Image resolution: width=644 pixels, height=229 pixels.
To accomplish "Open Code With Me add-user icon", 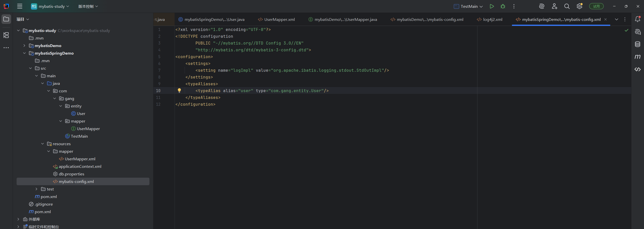I will click(554, 6).
